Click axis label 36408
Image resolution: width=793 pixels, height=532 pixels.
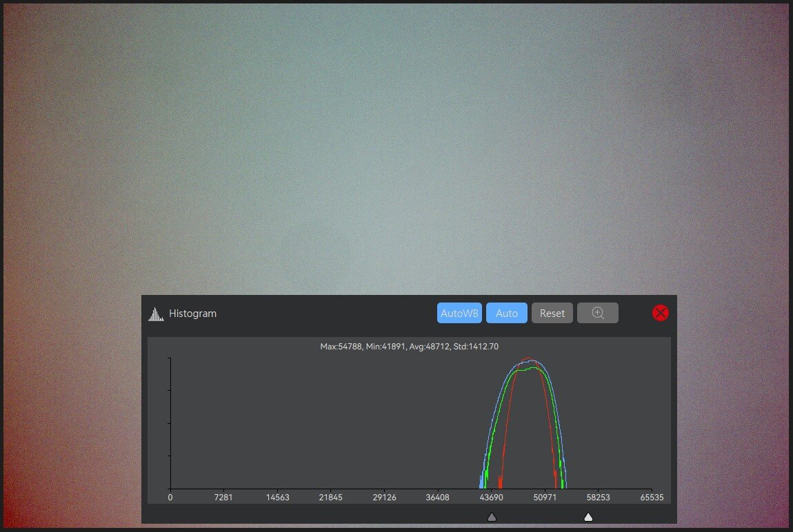[437, 497]
